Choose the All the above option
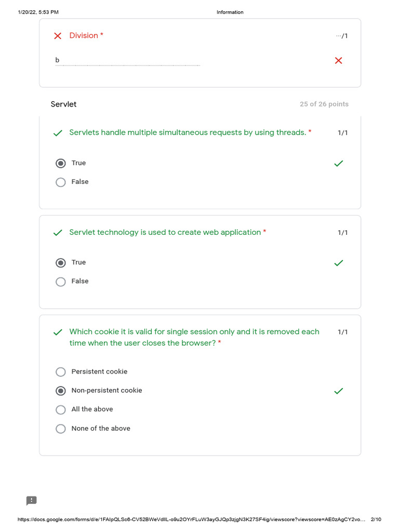Image resolution: width=399 pixels, height=532 pixels. click(61, 409)
